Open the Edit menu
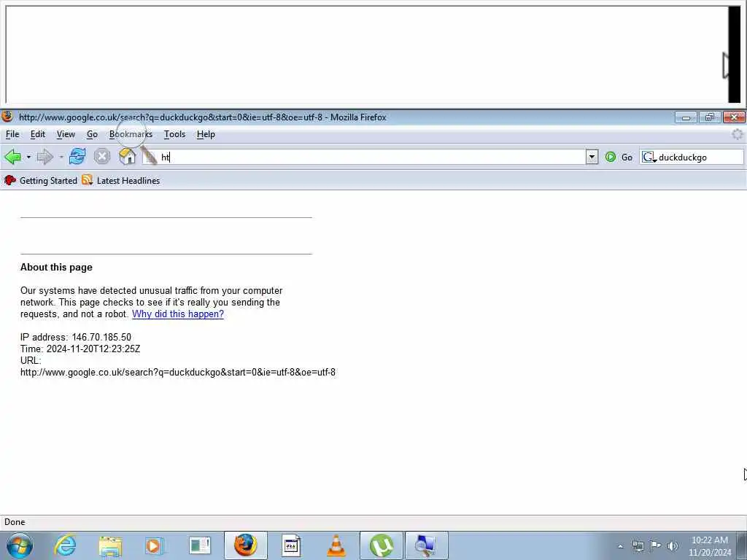This screenshot has height=560, width=747. 38,134
